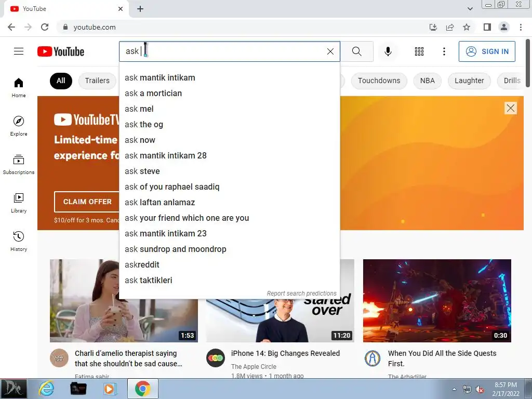Choose suggestion 'ask sundrop and moondrop'
The height and width of the screenshot is (399, 532).
229,249
